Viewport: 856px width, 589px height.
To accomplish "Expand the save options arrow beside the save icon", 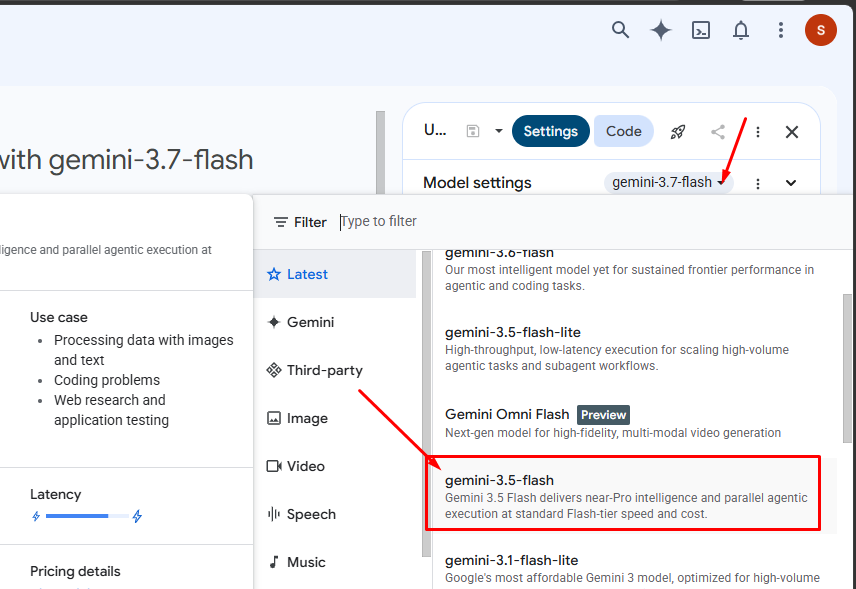I will point(498,131).
